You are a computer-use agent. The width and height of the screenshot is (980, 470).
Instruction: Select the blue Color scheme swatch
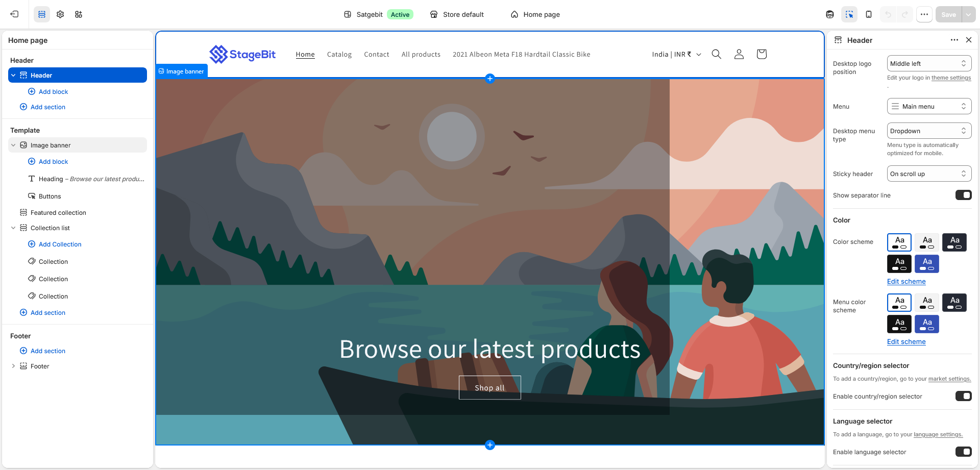(927, 264)
